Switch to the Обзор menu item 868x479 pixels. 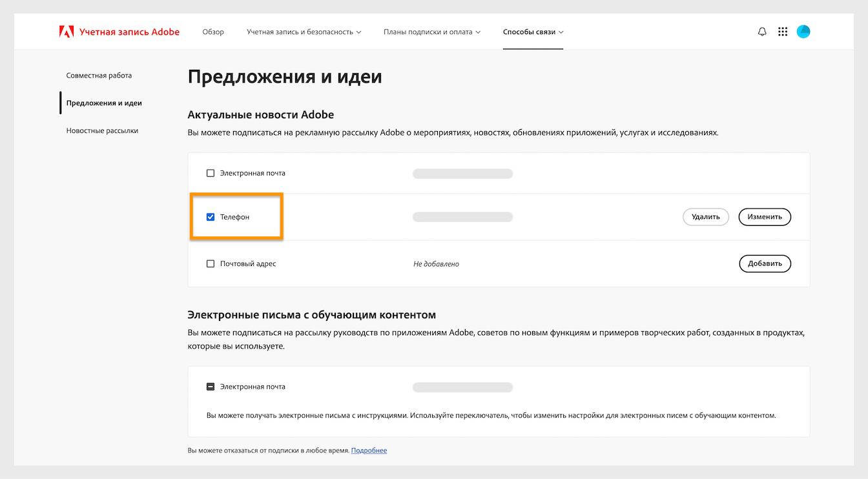pyautogui.click(x=212, y=30)
